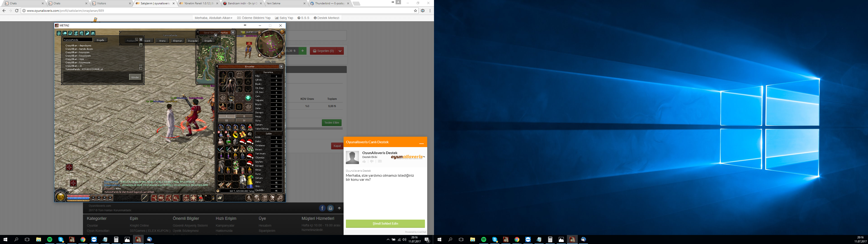Screen dimensions: 868x244
Task: Open the Merhaba, Abdullah Alkan dropdown
Action: [x=213, y=18]
